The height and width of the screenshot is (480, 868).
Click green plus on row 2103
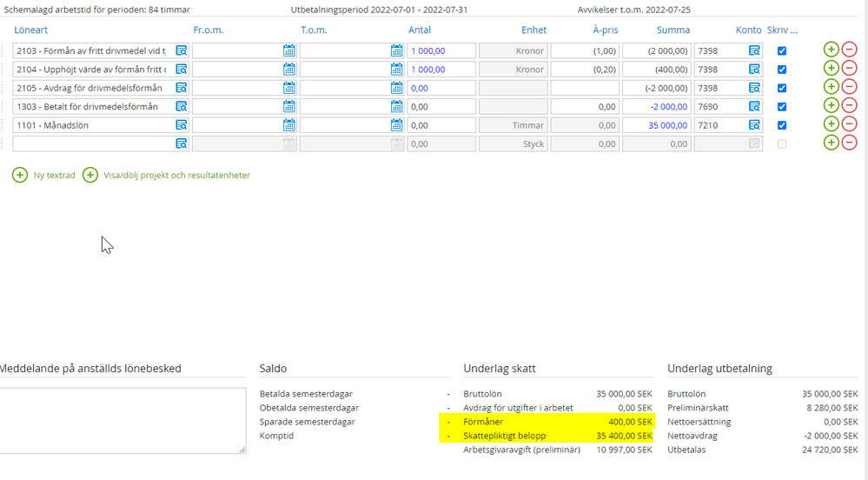coord(831,50)
